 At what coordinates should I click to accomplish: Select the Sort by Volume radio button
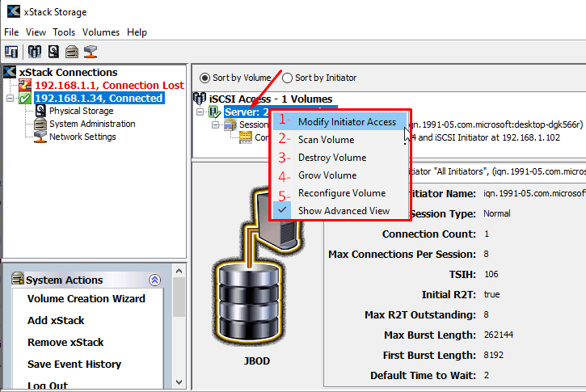point(204,78)
